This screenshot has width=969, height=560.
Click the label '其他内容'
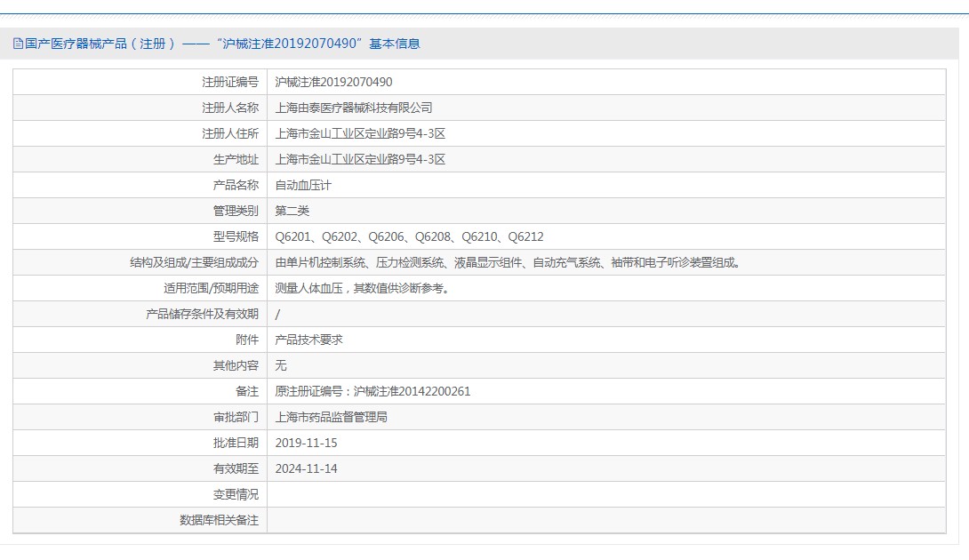(236, 366)
